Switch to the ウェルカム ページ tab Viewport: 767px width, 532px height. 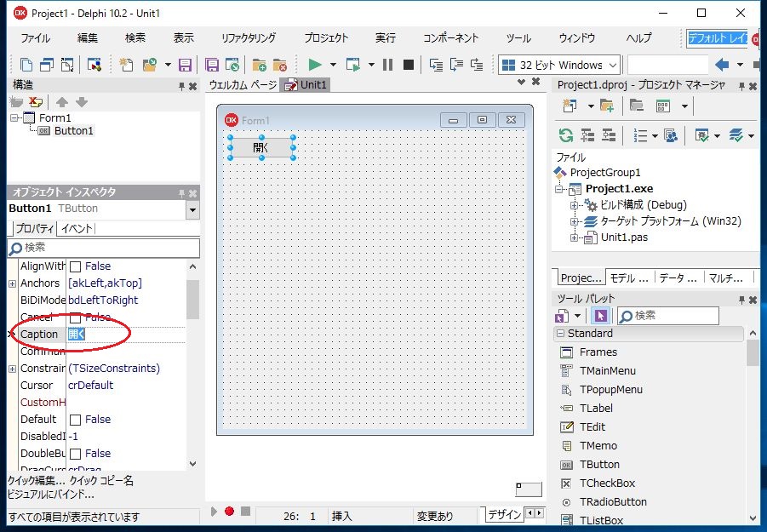pos(243,84)
